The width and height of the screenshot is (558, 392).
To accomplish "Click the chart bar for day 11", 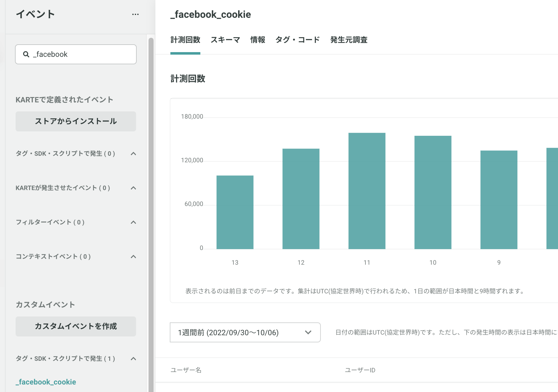I will [x=367, y=191].
